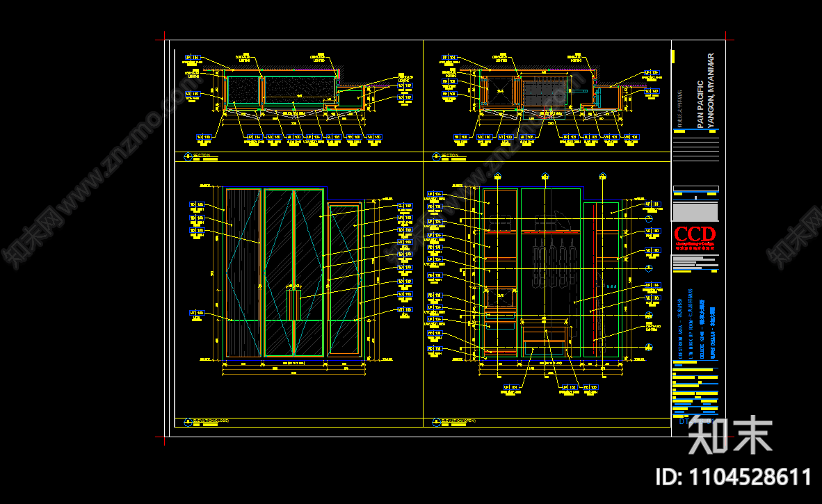This screenshot has height=504, width=822.
Task: Select the ELEVATION (OPEN) title symbol
Action: tap(436, 422)
